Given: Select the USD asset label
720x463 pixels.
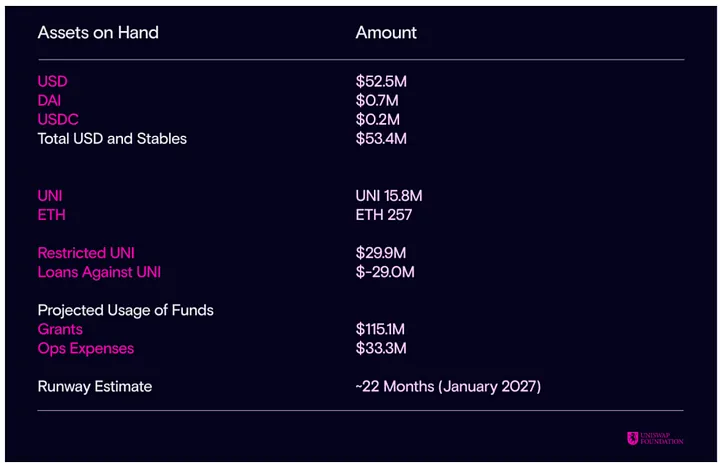Looking at the screenshot, I should 52,81.
